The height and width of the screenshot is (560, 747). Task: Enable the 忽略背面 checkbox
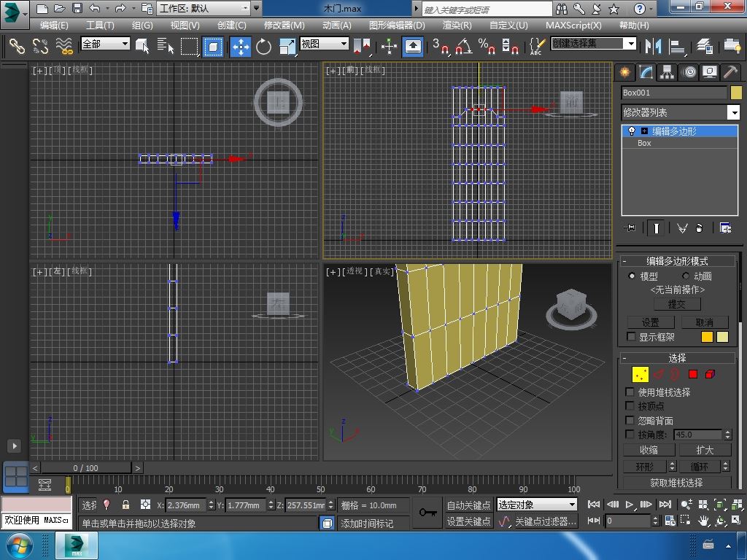(630, 421)
